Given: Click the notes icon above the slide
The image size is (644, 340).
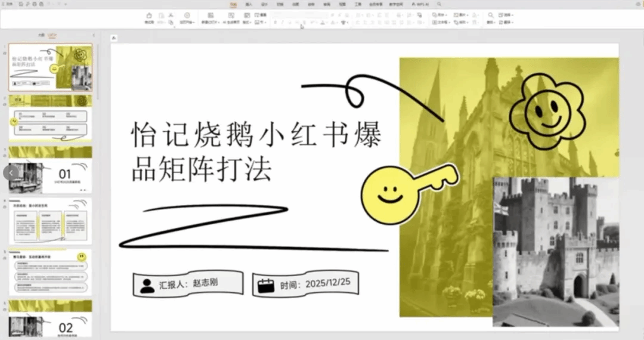Looking at the screenshot, I should coord(114,38).
